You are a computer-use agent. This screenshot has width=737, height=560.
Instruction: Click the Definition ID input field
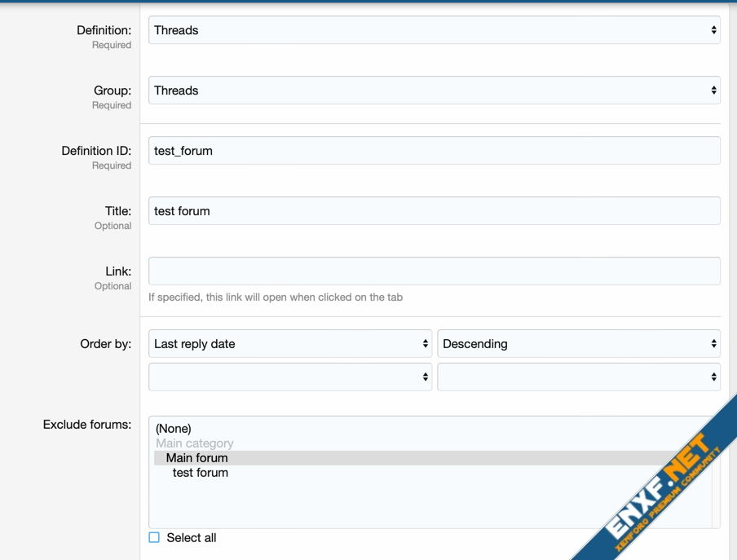[434, 151]
